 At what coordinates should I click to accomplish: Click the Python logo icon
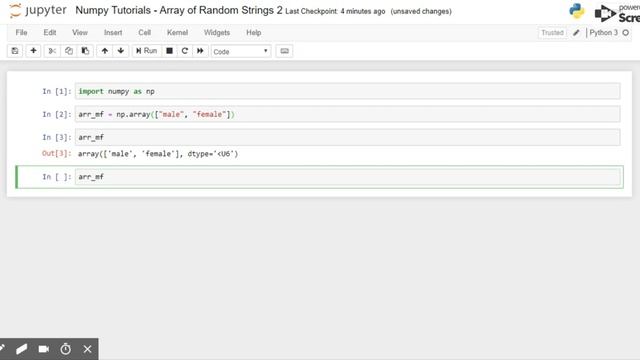point(577,11)
